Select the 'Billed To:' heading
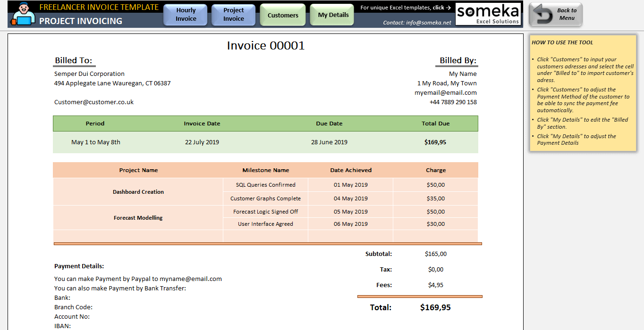 coord(74,60)
